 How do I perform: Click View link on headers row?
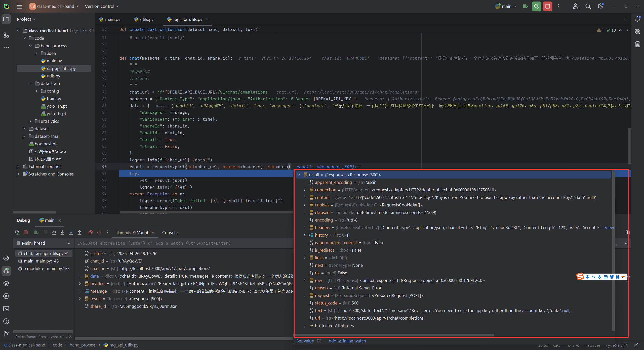tap(609, 228)
